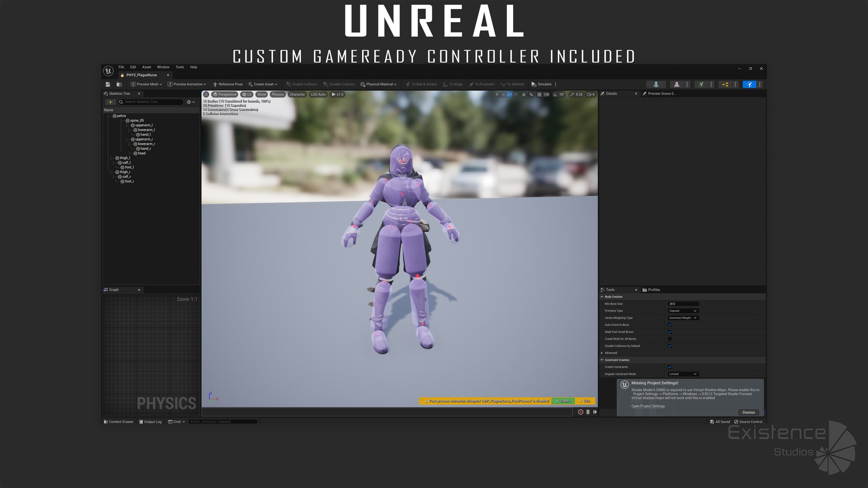Image resolution: width=868 pixels, height=488 pixels.
Task: Toggle Auto Orient to Bone checkbox
Action: tap(670, 325)
